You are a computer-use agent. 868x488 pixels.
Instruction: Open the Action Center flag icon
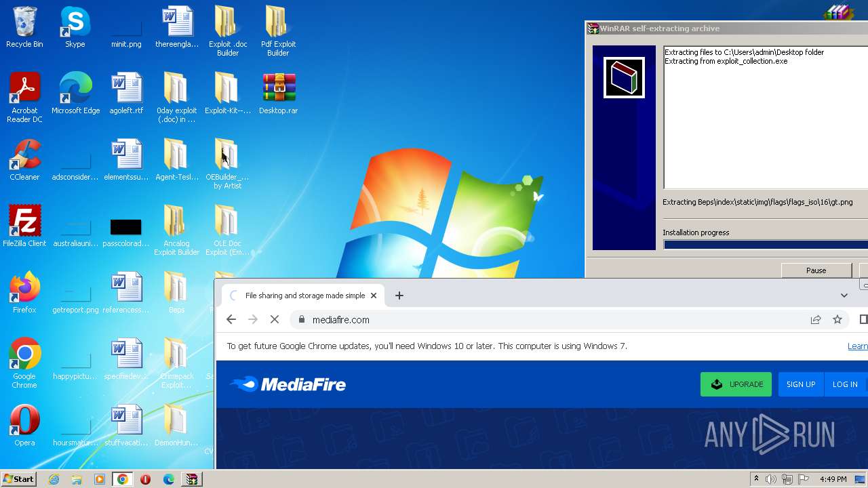point(804,479)
